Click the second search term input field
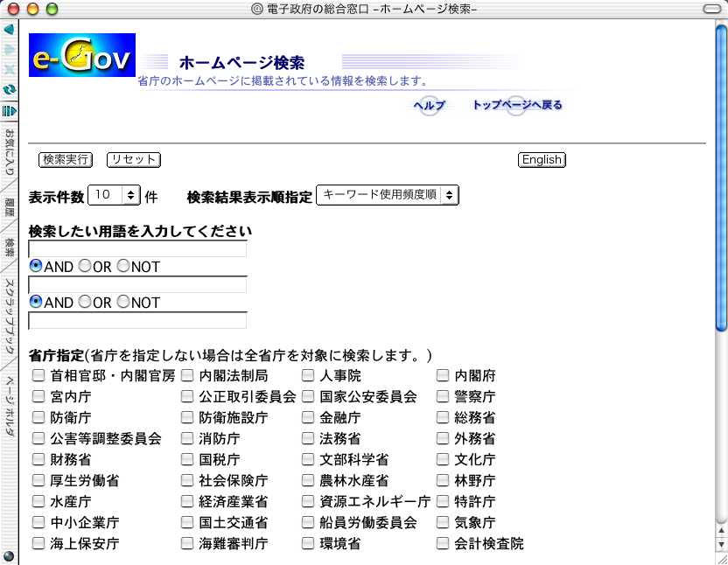 137,284
